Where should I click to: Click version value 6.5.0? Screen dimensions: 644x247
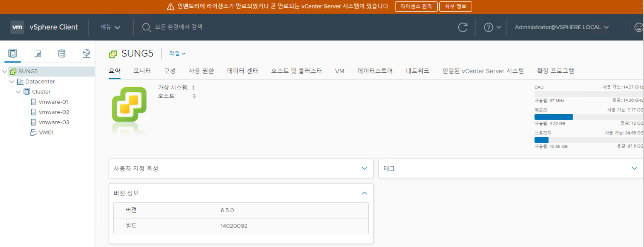pos(227,210)
